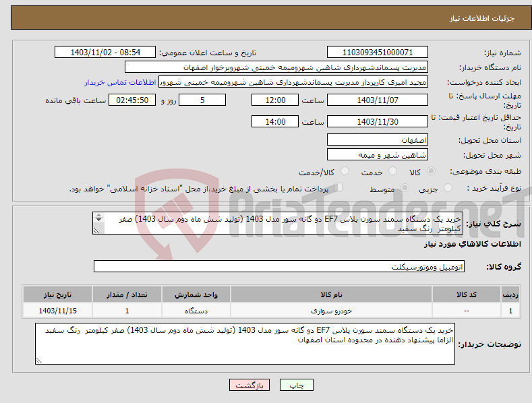Select the کالا radio button
The width and height of the screenshot is (532, 403).
pyautogui.click(x=432, y=171)
